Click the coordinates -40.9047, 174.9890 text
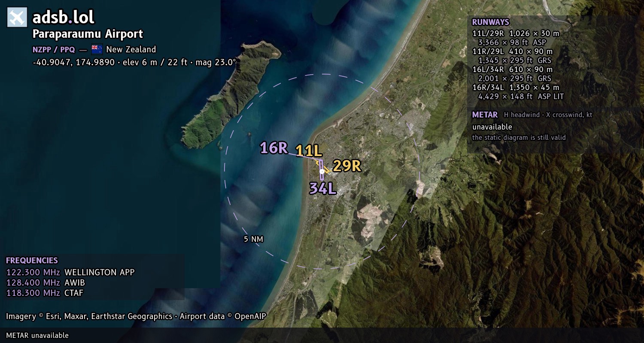644x343 pixels. [74, 62]
